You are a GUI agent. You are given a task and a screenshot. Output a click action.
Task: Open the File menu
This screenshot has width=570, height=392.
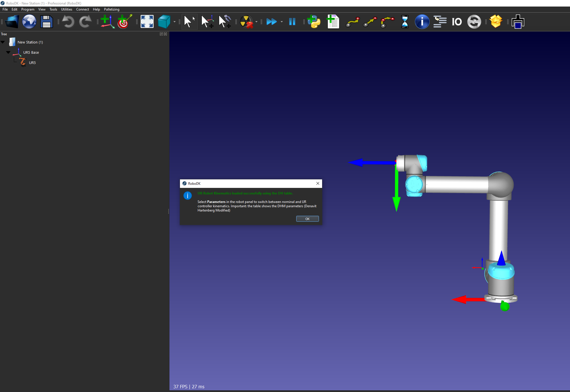[x=5, y=9]
